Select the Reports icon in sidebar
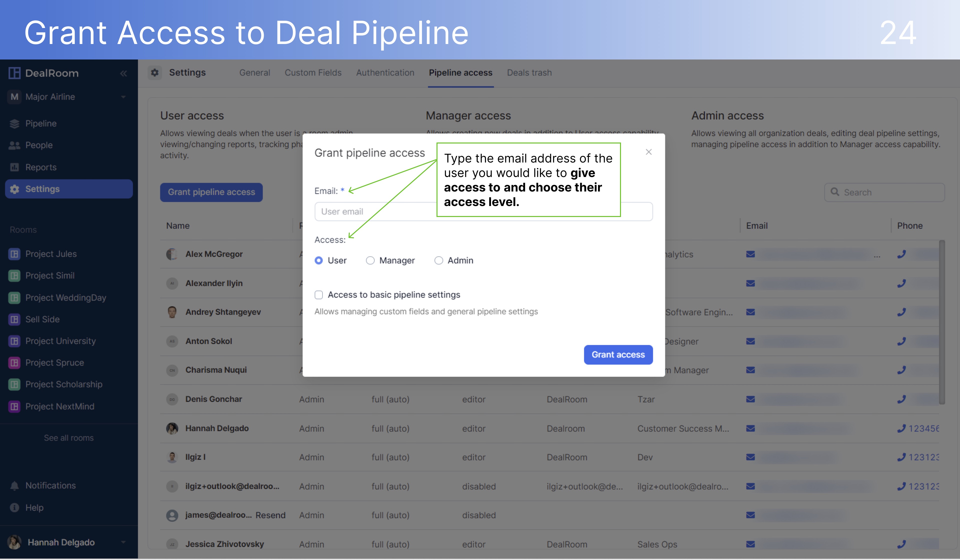The image size is (960, 560). coord(14,167)
